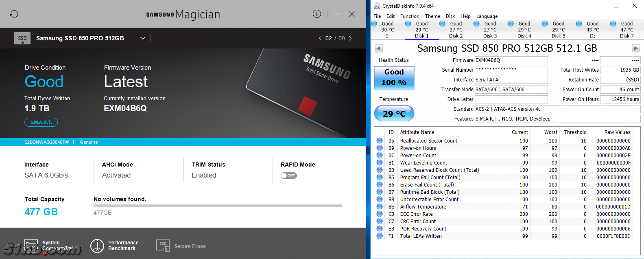Click the refresh icon in Samsung Magician
The image size is (644, 259).
pyautogui.click(x=14, y=14)
